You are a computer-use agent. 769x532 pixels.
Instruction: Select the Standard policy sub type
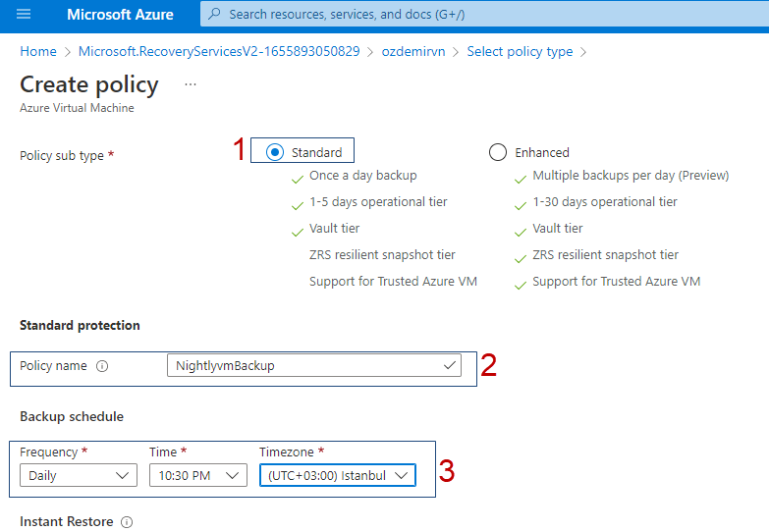tap(275, 152)
